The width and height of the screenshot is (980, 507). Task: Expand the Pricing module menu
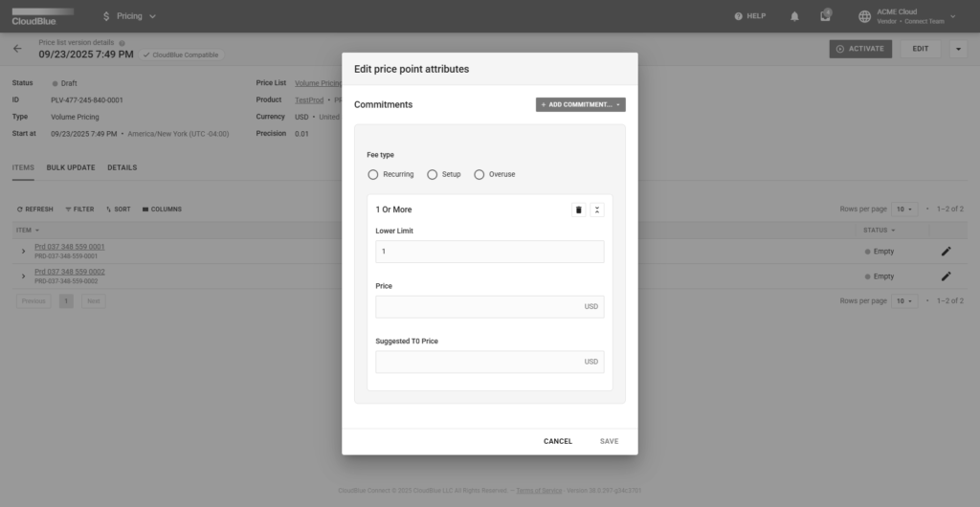[x=128, y=16]
